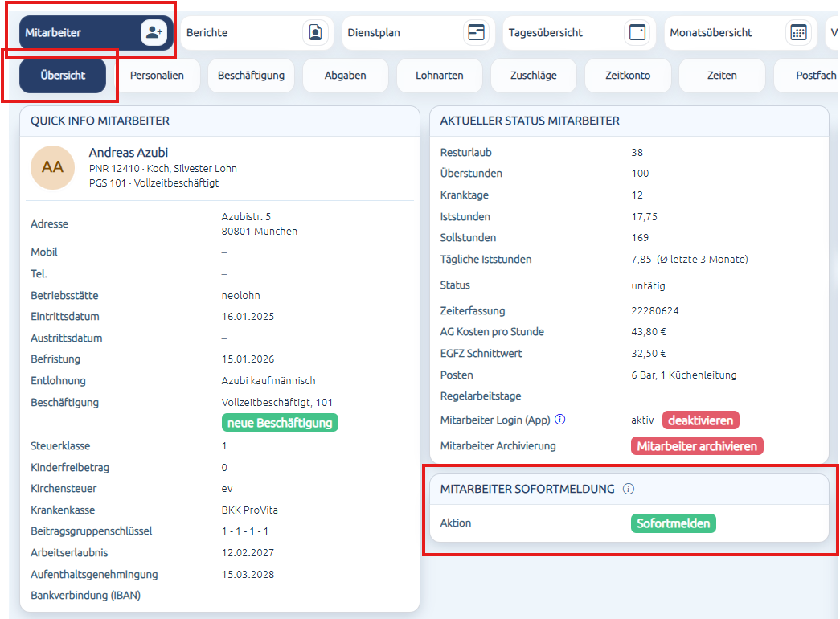This screenshot has height=619, width=840.
Task: Select the Personalien sub-tab
Action: click(157, 76)
